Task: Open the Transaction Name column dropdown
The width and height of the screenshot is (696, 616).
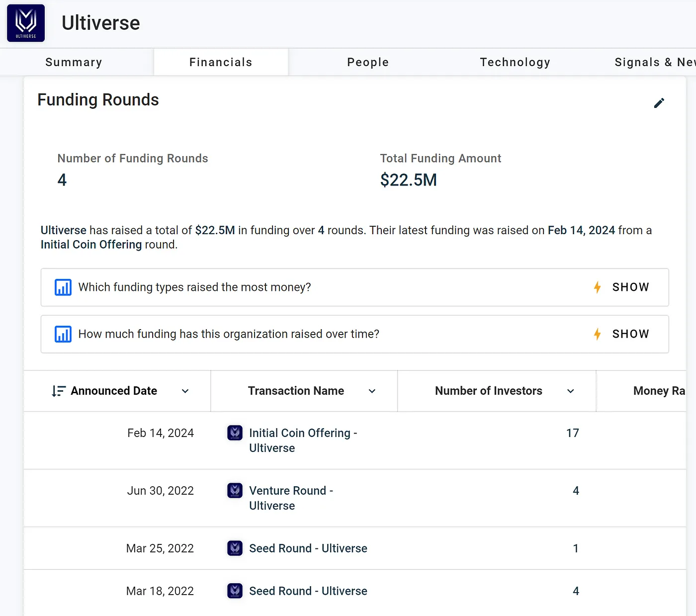Action: tap(372, 391)
